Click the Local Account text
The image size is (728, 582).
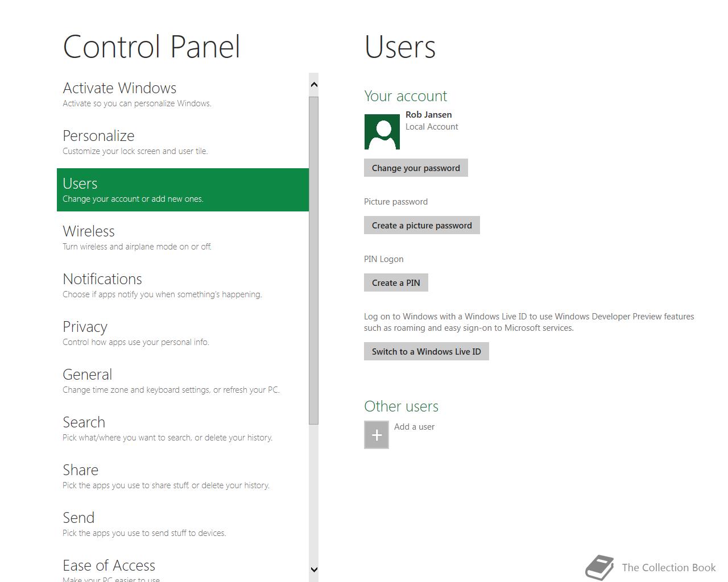coord(432,127)
